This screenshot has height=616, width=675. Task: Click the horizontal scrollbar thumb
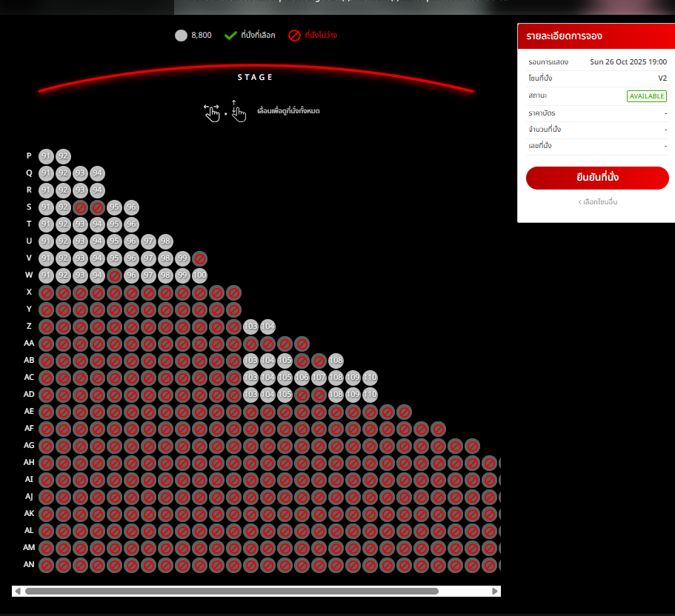click(x=232, y=591)
